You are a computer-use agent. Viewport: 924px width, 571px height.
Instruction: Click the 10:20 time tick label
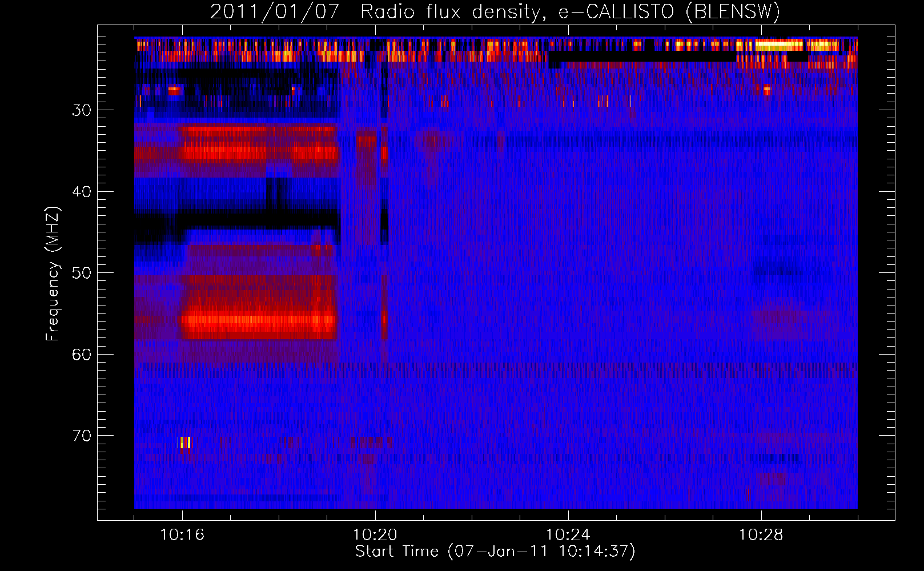point(375,535)
